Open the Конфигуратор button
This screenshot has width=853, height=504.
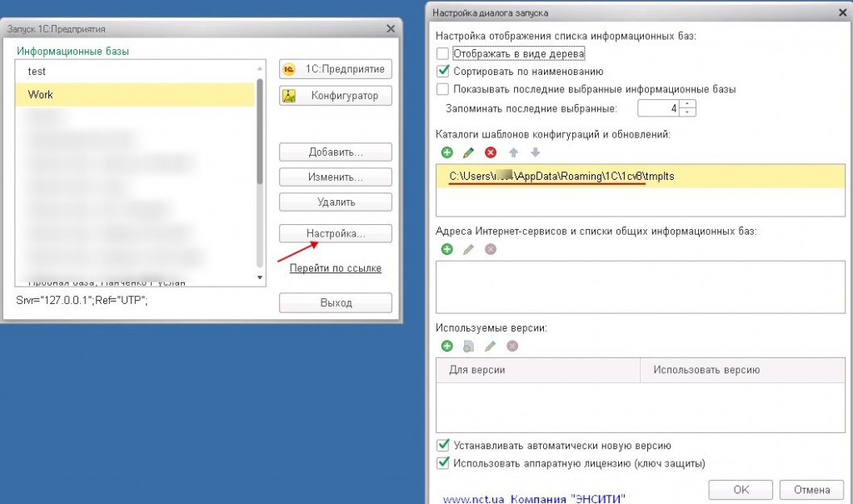coord(336,96)
